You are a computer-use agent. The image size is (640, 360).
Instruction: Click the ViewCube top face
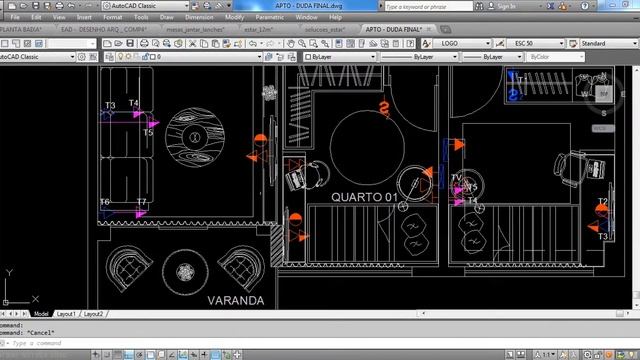click(604, 94)
